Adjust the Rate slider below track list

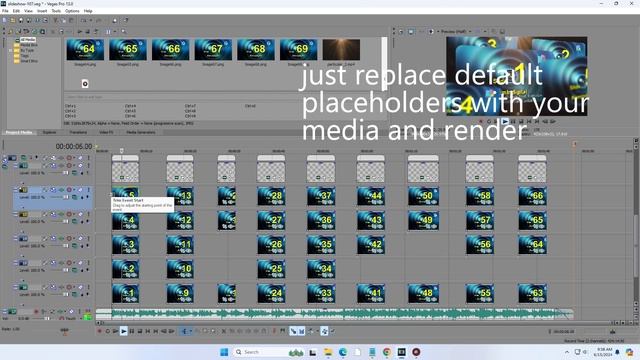[x=64, y=331]
